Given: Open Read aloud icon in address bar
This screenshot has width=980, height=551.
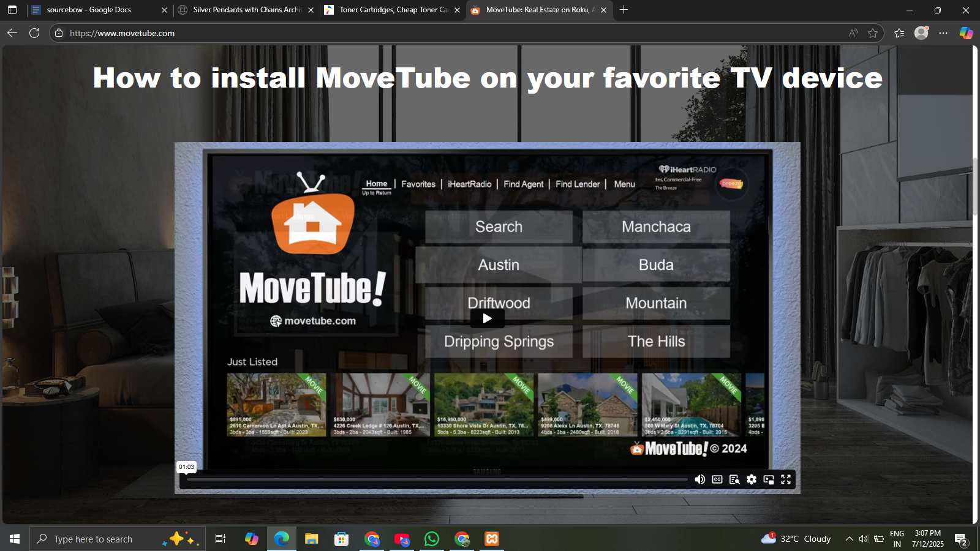Looking at the screenshot, I should [x=853, y=33].
